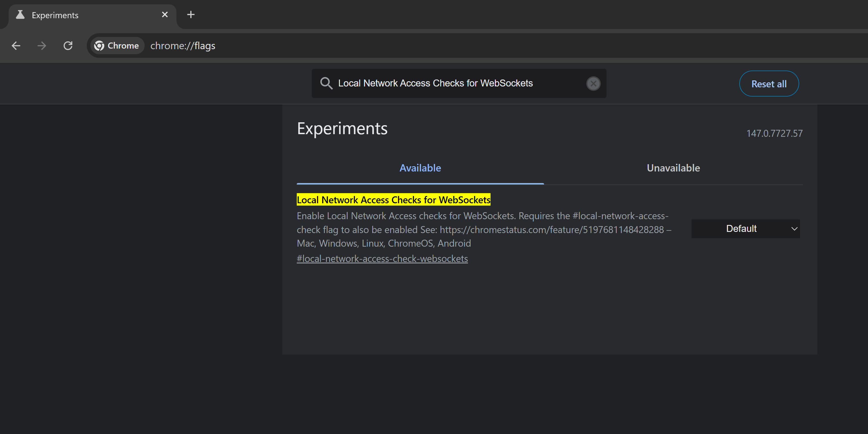Close the Experiments browser tab
The height and width of the screenshot is (434, 868).
point(165,14)
